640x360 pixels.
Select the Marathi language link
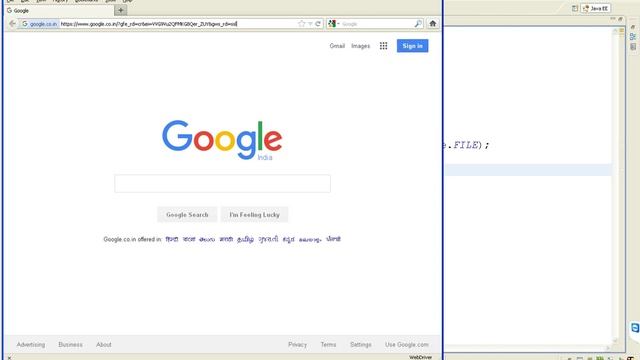click(x=226, y=239)
